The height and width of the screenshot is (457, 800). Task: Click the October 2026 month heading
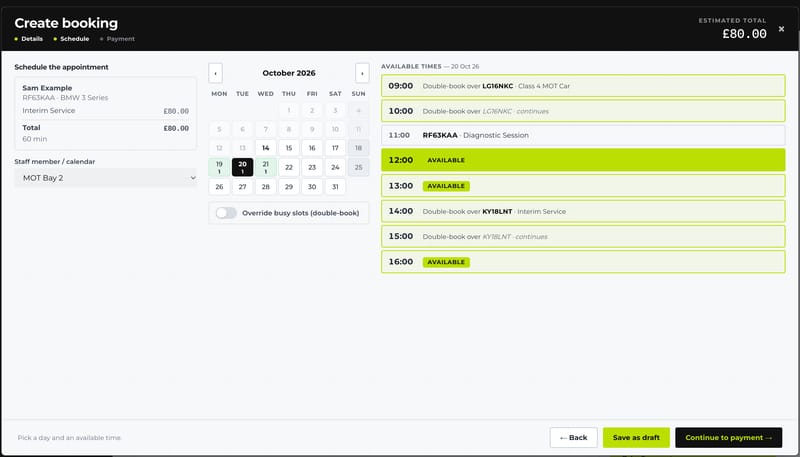point(289,73)
